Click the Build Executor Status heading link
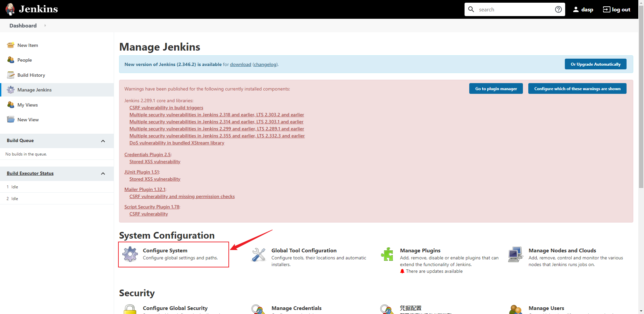This screenshot has height=314, width=644. [x=30, y=173]
